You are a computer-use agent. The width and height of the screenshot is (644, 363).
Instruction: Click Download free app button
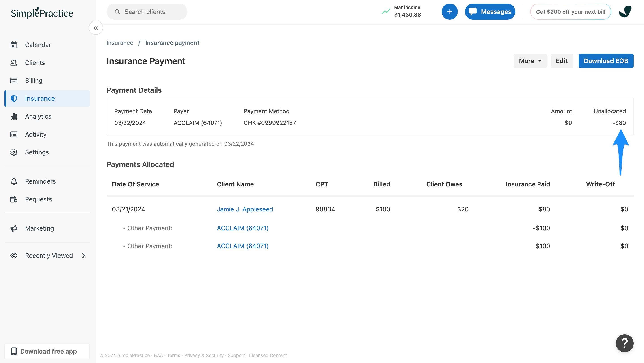click(47, 351)
